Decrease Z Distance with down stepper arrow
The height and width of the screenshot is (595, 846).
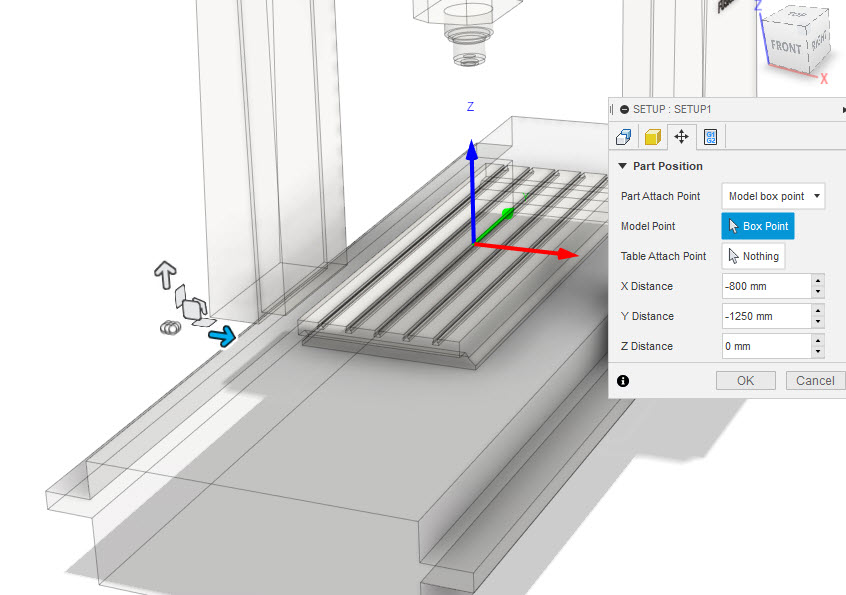[818, 352]
